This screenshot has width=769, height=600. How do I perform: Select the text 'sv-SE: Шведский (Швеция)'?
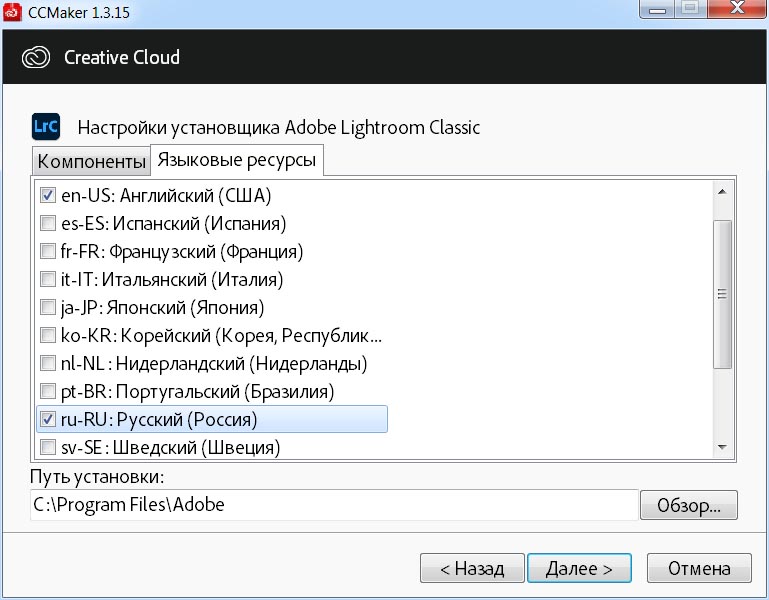click(170, 447)
